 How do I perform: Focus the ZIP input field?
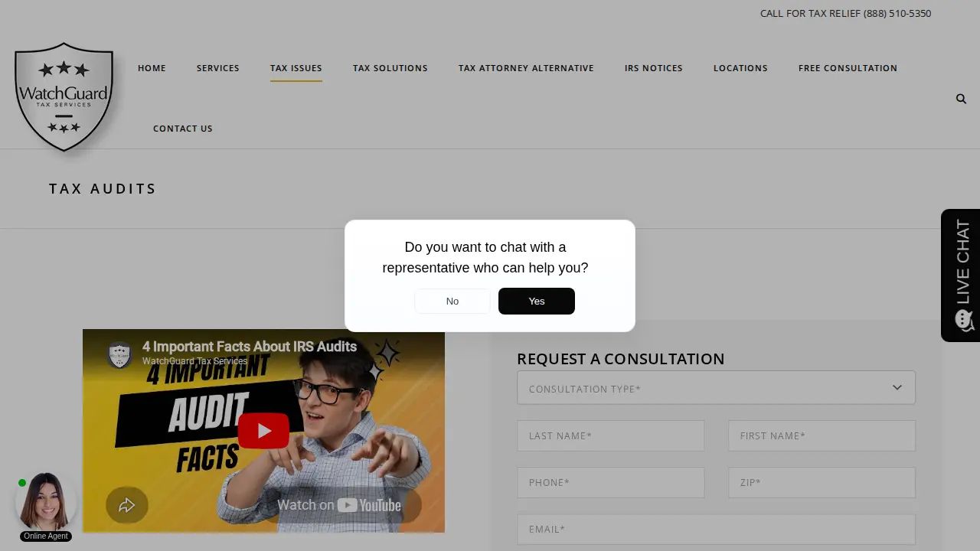point(822,482)
